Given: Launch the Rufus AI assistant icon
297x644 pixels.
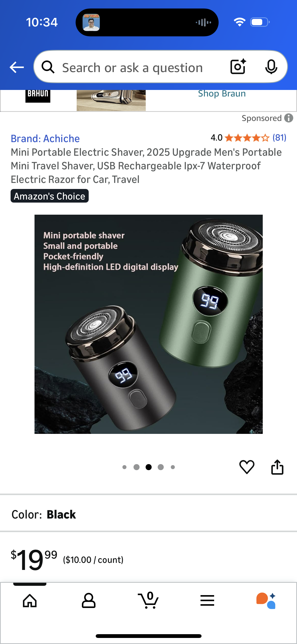Looking at the screenshot, I should 266,601.
